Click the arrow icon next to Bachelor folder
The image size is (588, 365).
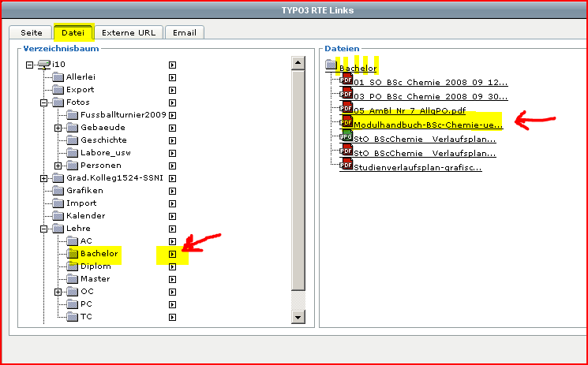(x=172, y=254)
